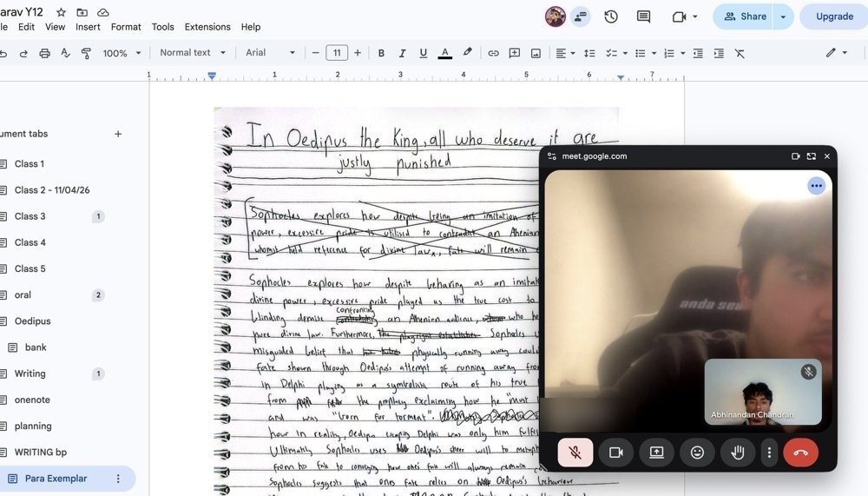Open the Help menu
The height and width of the screenshot is (496, 868).
pos(251,27)
